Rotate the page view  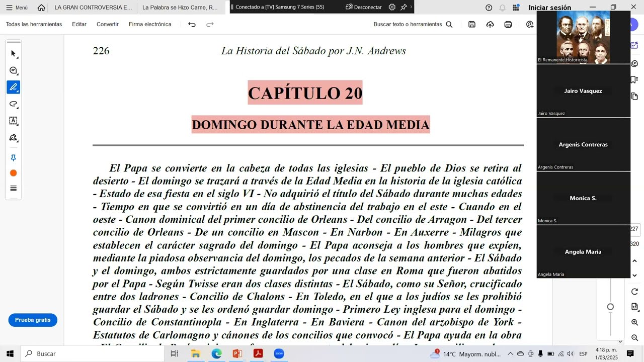point(635,292)
